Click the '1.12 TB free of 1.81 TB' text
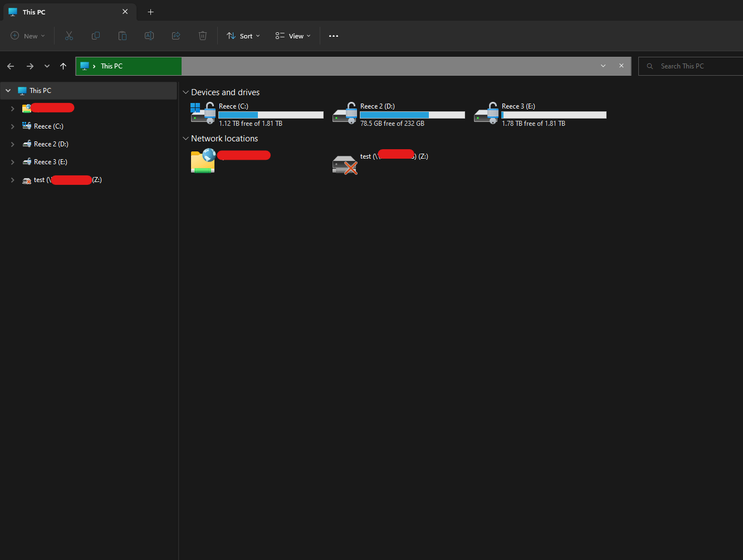The image size is (743, 560). click(x=251, y=124)
